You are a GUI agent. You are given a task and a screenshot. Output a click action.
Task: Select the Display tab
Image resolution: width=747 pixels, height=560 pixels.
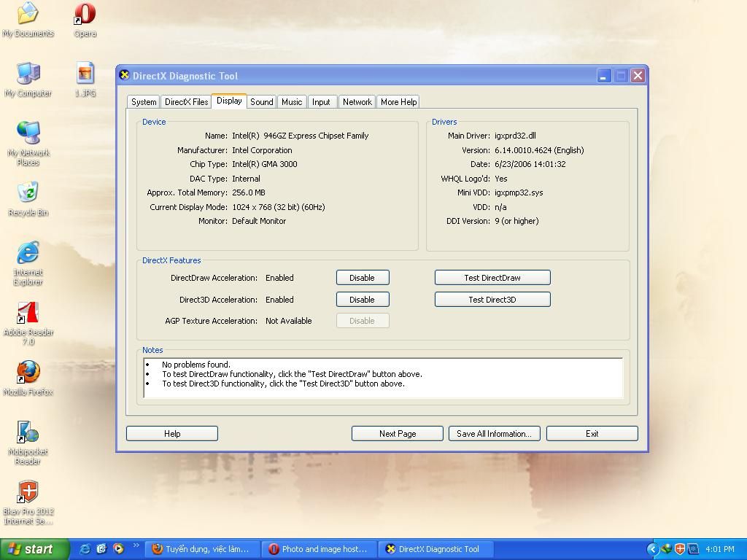click(229, 101)
